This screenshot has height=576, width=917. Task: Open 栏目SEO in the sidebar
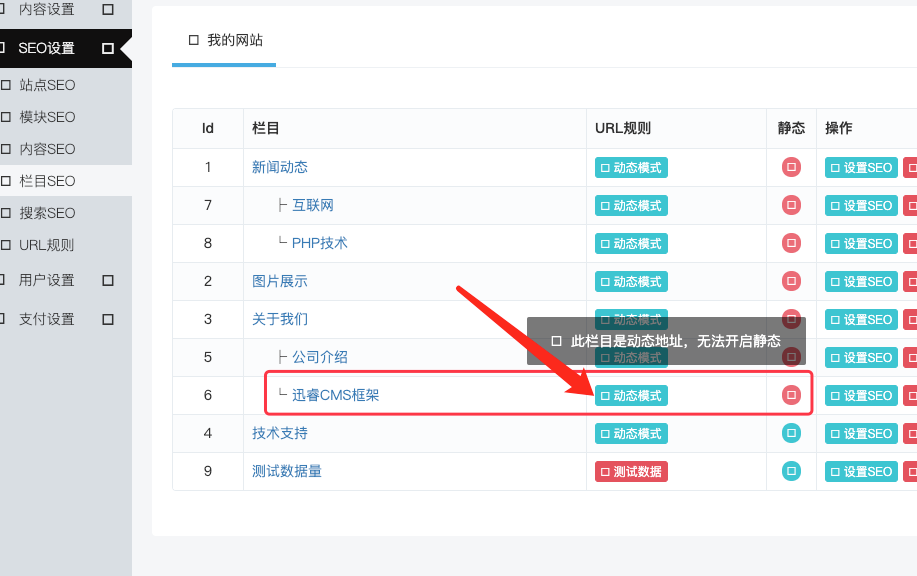pos(47,181)
